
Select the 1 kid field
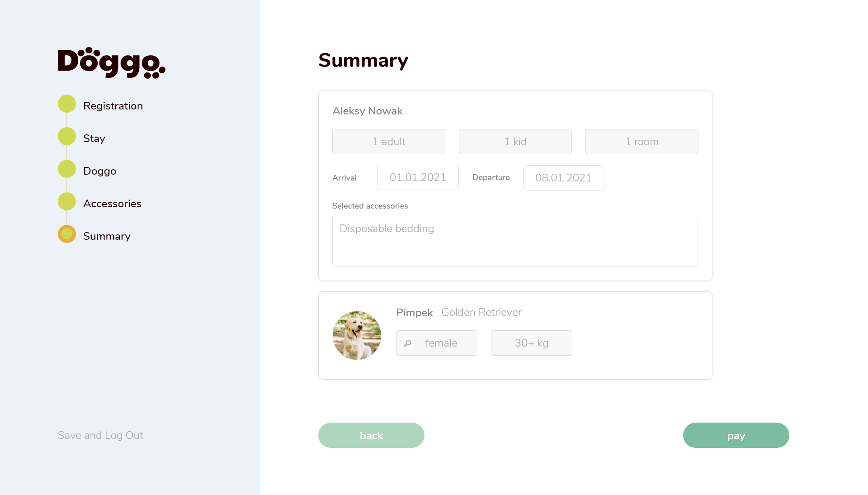tap(515, 142)
